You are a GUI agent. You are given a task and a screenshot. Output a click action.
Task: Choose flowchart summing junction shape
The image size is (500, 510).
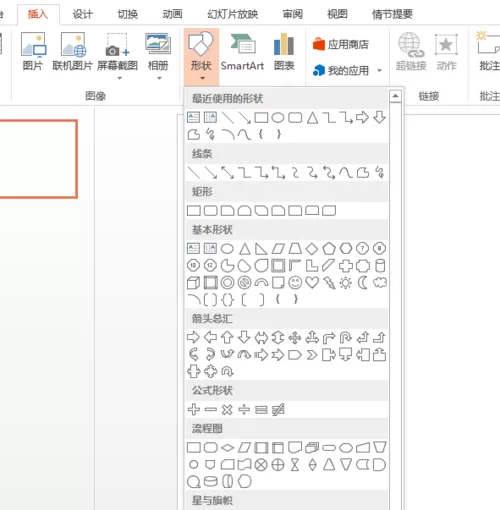click(x=261, y=465)
